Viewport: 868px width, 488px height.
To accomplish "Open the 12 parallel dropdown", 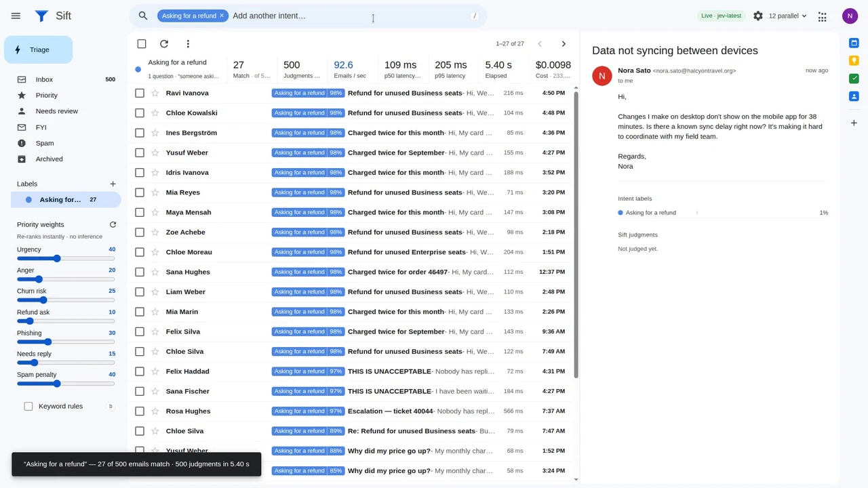I will click(787, 16).
